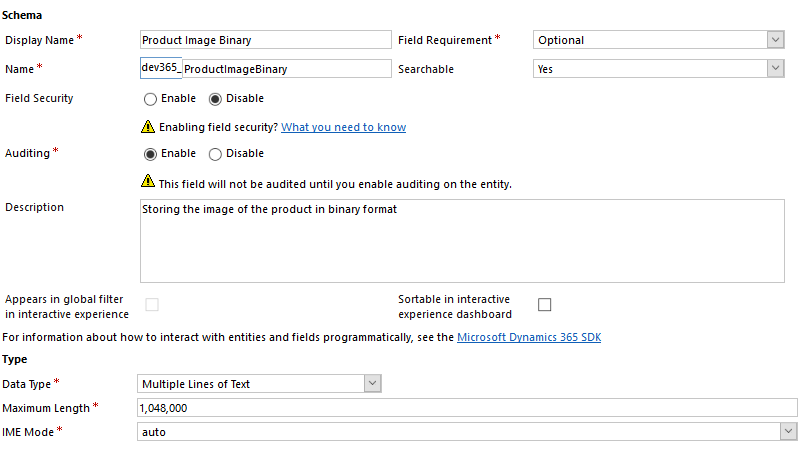Click the auditing warning icon
Viewport: 803px width, 455px height.
tap(148, 182)
